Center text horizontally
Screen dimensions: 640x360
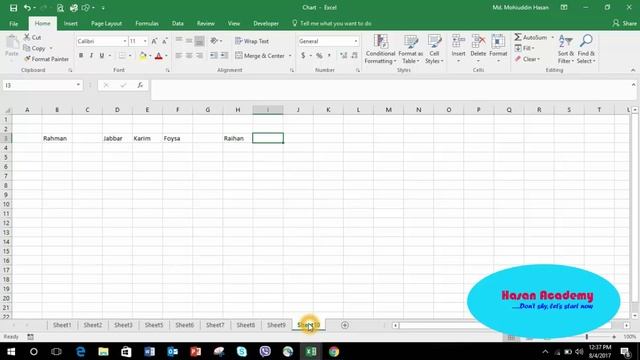(x=189, y=56)
